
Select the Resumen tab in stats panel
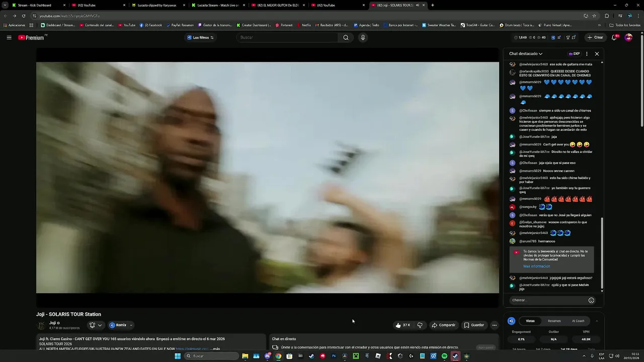(x=554, y=321)
